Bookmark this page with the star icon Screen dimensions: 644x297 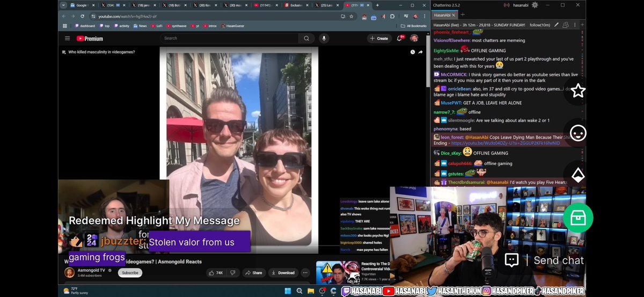pyautogui.click(x=352, y=16)
